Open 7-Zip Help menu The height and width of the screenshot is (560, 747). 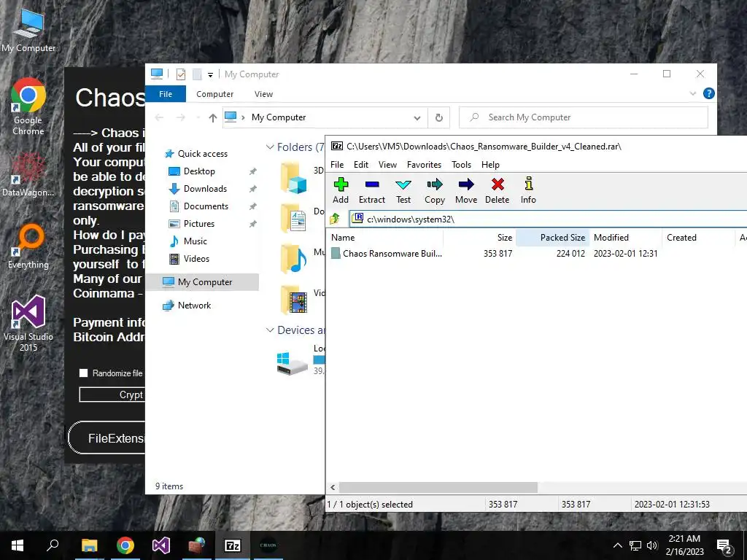pos(490,164)
